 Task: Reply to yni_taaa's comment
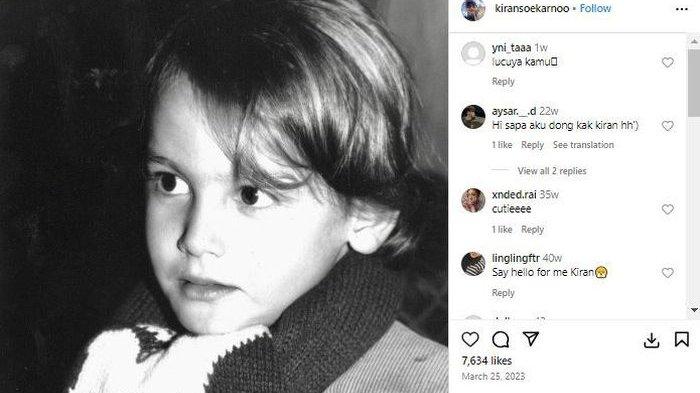click(x=503, y=81)
